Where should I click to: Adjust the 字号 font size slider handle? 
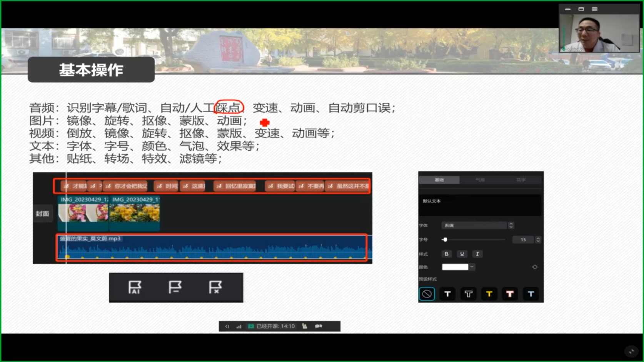click(x=445, y=240)
